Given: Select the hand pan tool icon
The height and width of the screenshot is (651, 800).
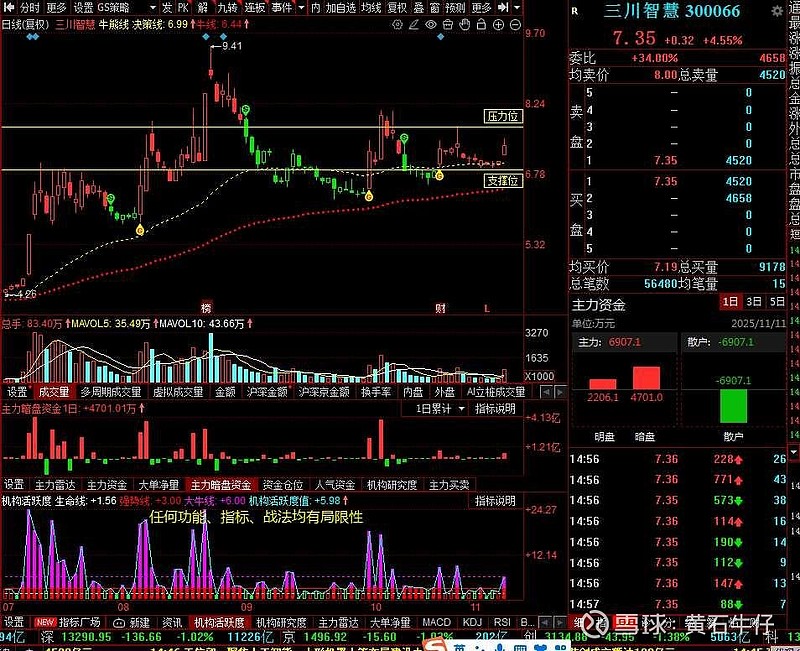Looking at the screenshot, I should pyautogui.click(x=464, y=24).
